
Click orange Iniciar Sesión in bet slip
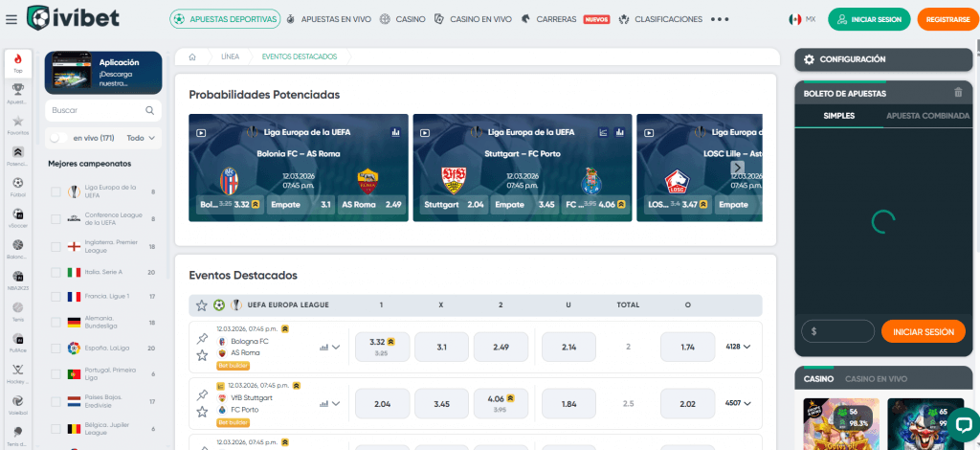pos(924,331)
